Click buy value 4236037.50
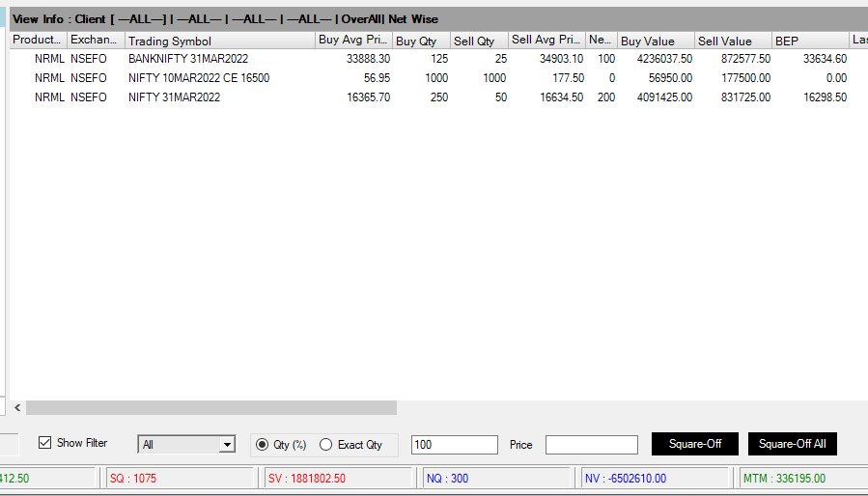This screenshot has width=868, height=496. [x=664, y=59]
